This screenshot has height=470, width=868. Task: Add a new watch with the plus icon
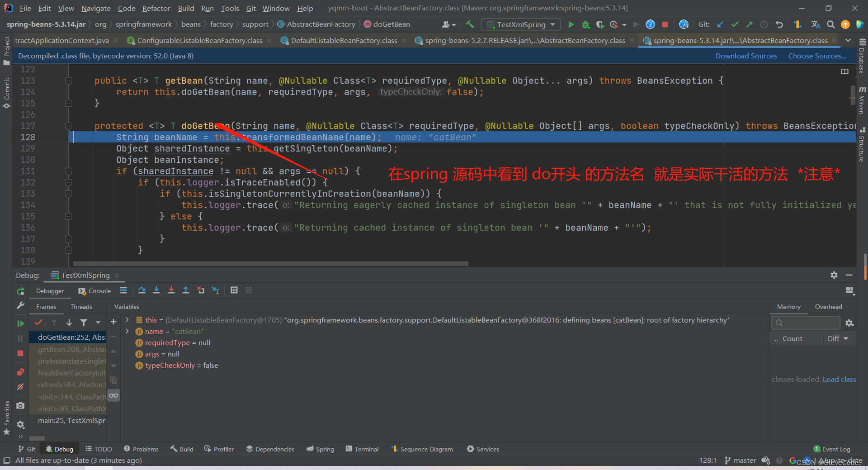(113, 322)
